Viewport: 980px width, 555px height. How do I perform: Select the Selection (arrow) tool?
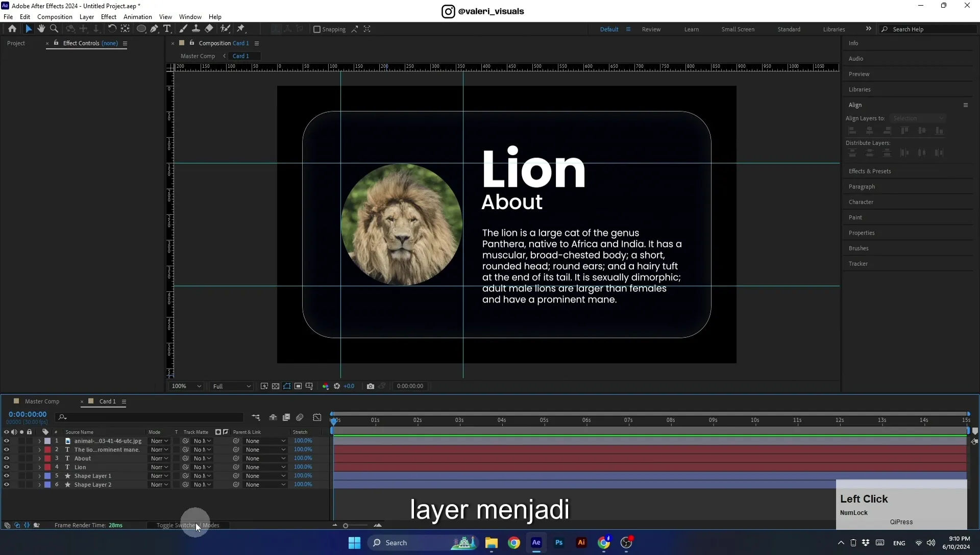[29, 29]
